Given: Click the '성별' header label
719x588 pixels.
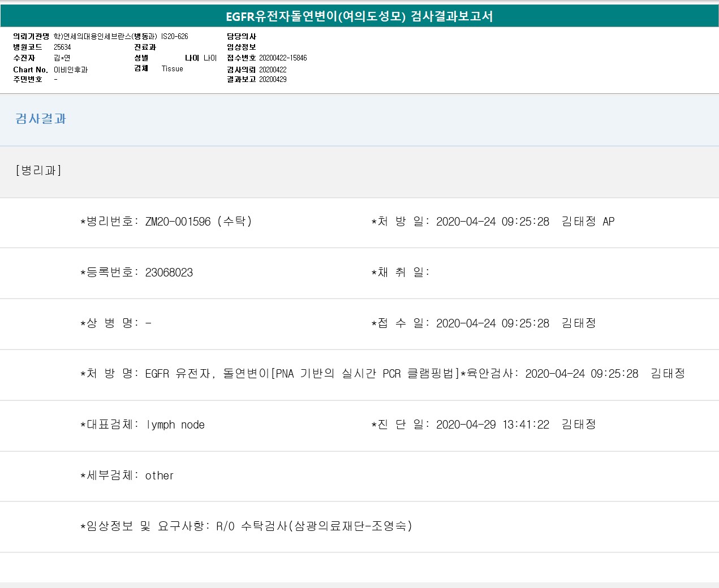Looking at the screenshot, I should pyautogui.click(x=141, y=58).
